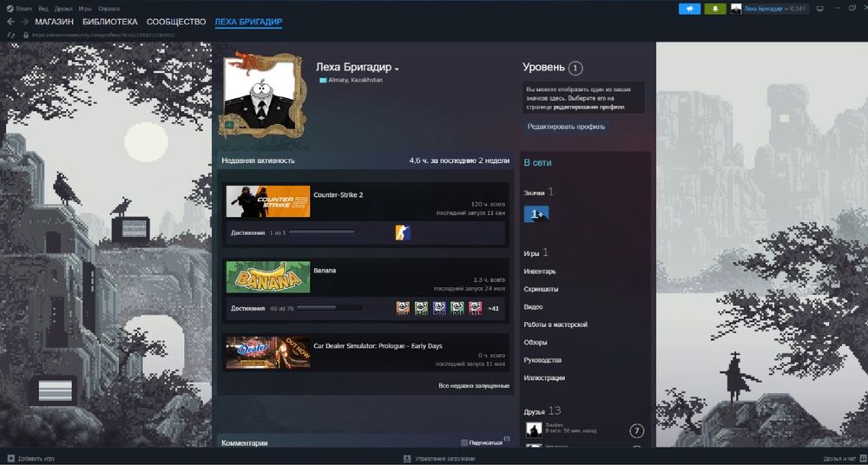Open Car Dealer Simulator: Prologue title

pos(378,346)
